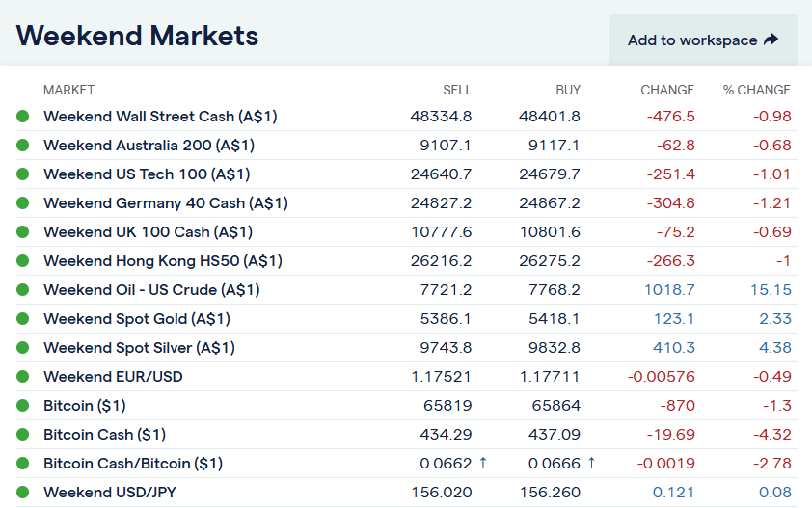Open Weekend US Tech 100 (A$1) market
Image resolution: width=812 pixels, height=508 pixels.
pyautogui.click(x=147, y=174)
